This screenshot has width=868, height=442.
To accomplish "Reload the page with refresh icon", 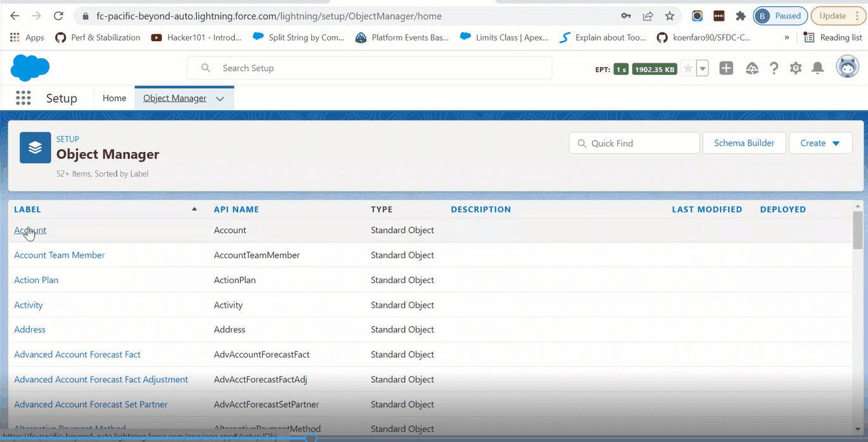I will coord(58,16).
